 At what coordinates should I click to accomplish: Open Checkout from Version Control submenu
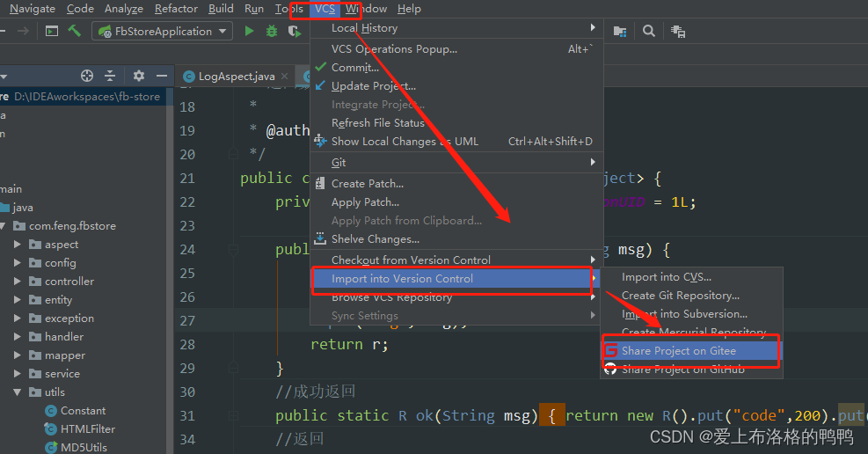pyautogui.click(x=456, y=260)
